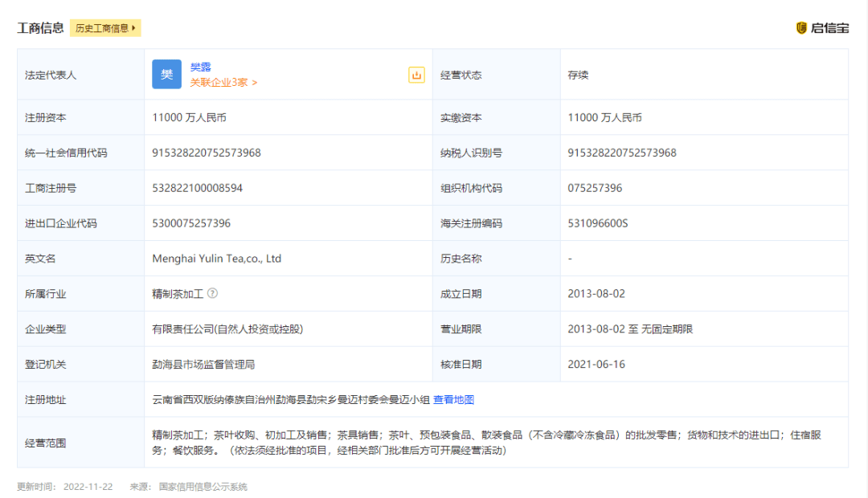The width and height of the screenshot is (868, 498).
Task: Open the 历史工商信息 dropdown button
Action: 105,28
